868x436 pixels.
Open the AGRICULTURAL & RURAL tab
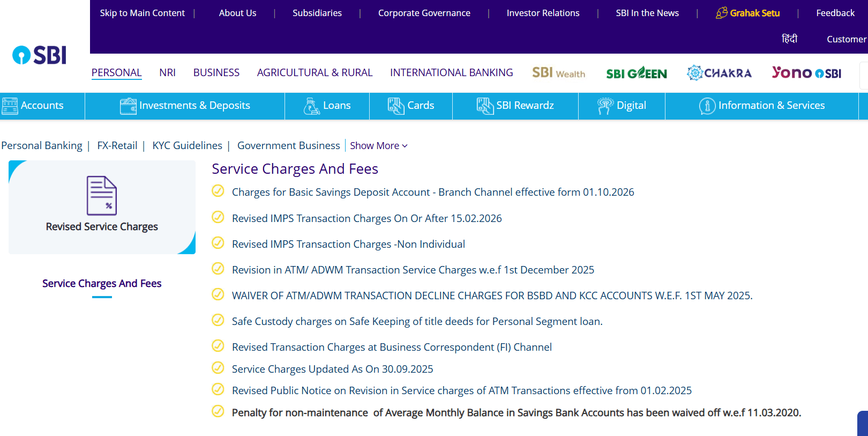pos(315,72)
